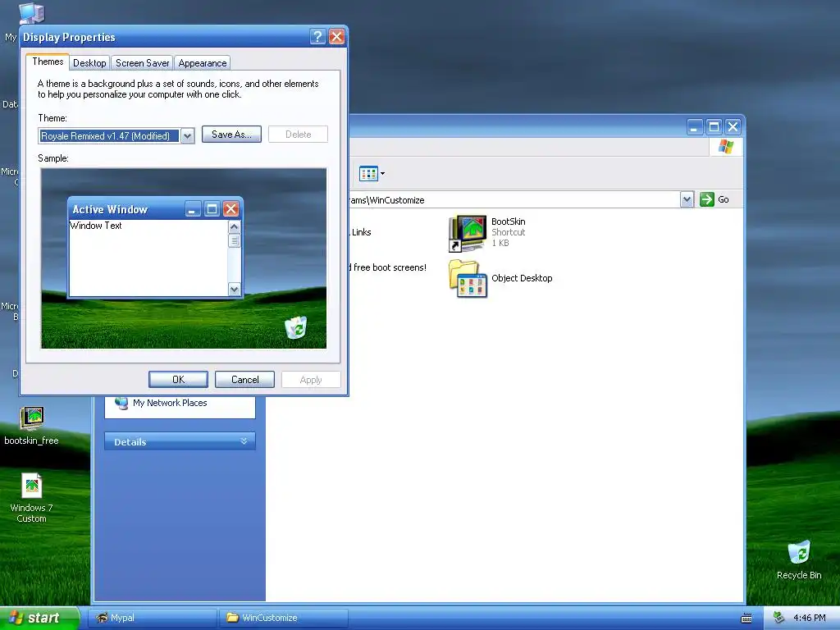Open the Screen Saver tab

(x=142, y=63)
